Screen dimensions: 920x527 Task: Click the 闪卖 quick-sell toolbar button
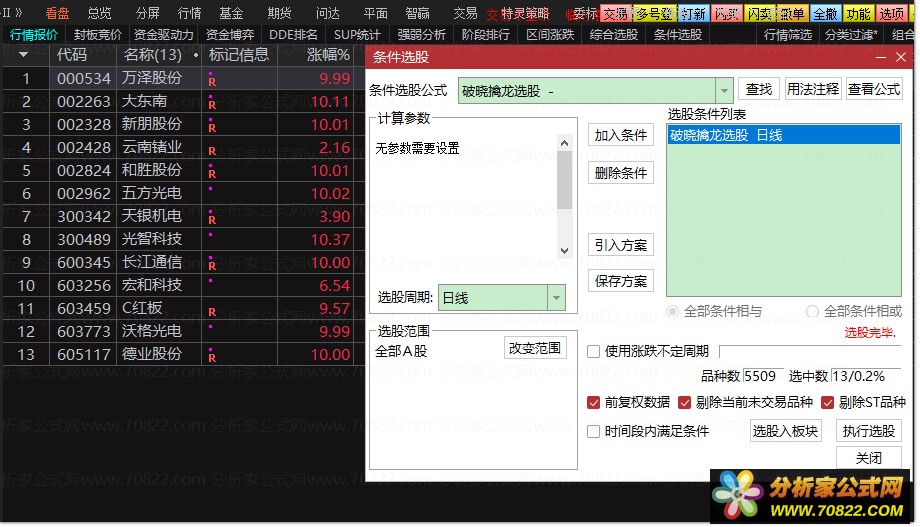[759, 14]
